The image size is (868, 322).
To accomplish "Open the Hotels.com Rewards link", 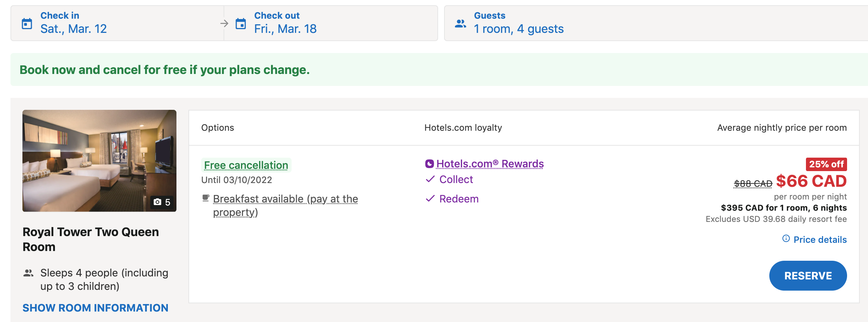I will click(x=490, y=164).
